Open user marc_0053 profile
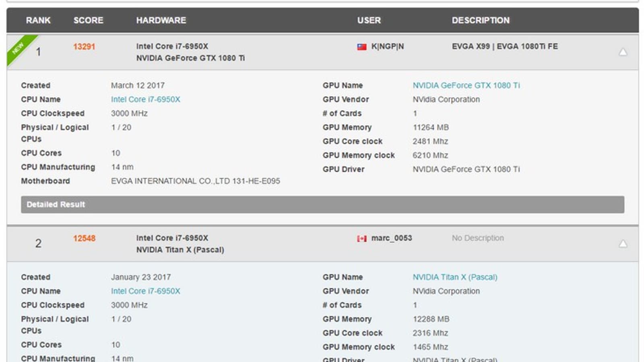This screenshot has height=362, width=644. pyautogui.click(x=392, y=238)
